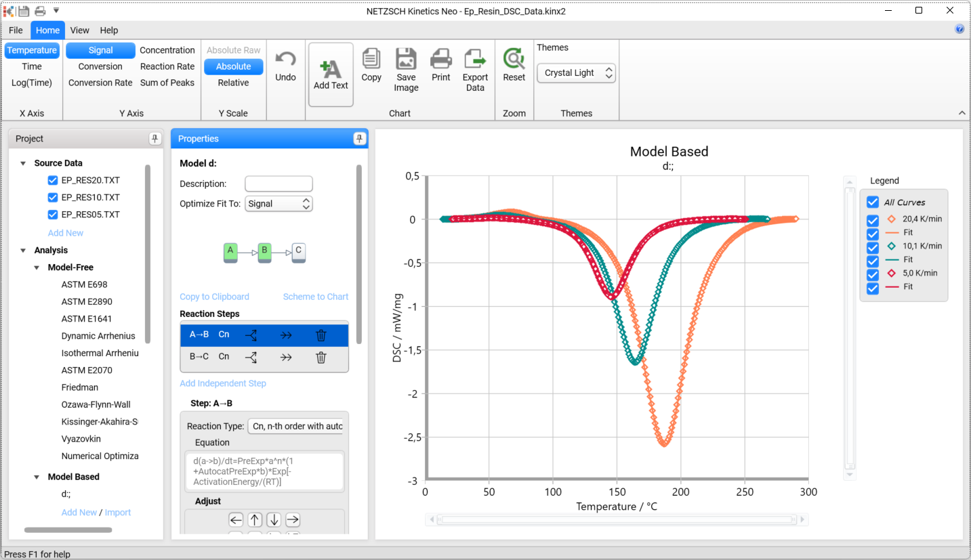Reset the zoom with Reset icon

(514, 60)
